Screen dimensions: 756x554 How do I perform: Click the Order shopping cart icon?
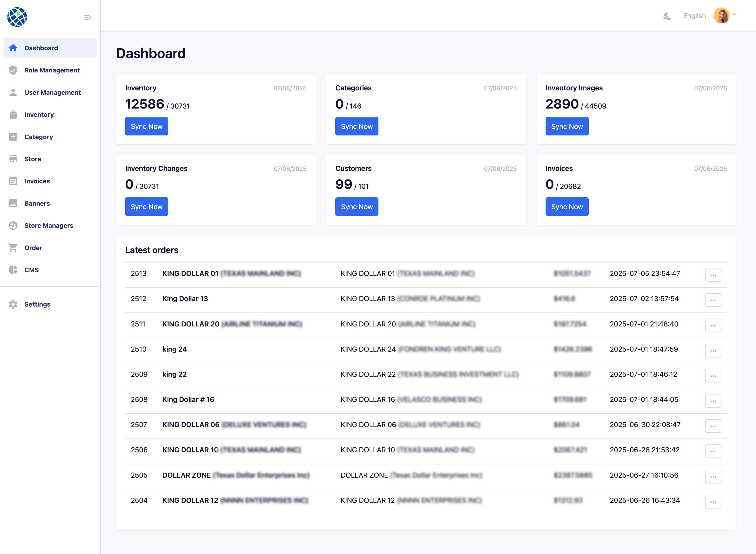click(13, 248)
